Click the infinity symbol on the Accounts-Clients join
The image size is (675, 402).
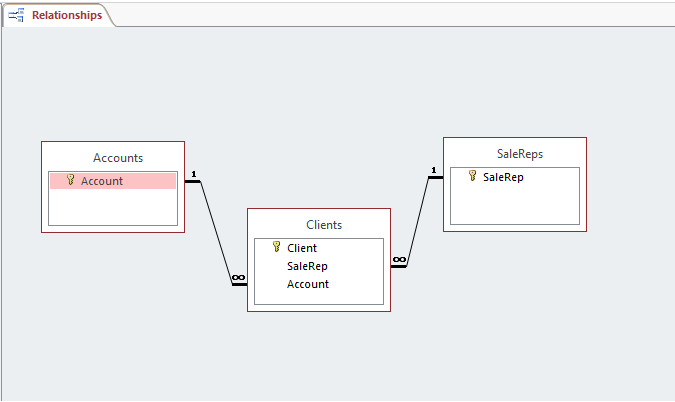coord(237,278)
